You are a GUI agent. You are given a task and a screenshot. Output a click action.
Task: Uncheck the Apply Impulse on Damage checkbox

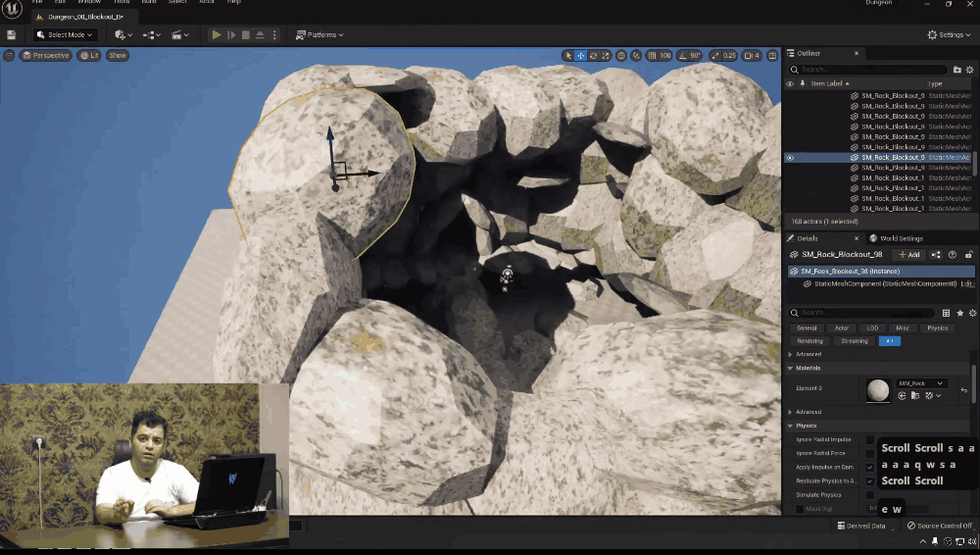point(870,467)
